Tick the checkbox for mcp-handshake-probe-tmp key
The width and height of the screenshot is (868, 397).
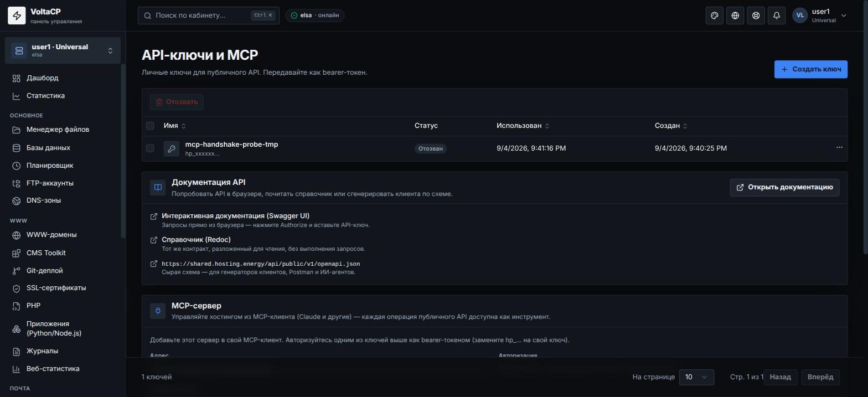(150, 148)
